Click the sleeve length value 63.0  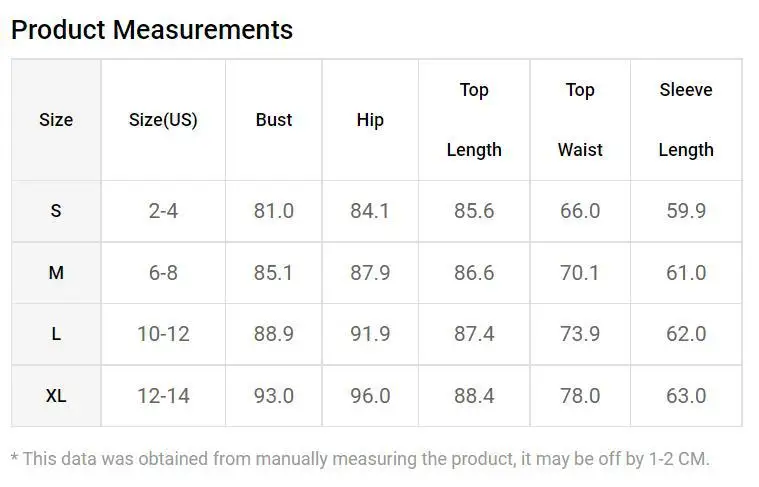click(x=686, y=396)
